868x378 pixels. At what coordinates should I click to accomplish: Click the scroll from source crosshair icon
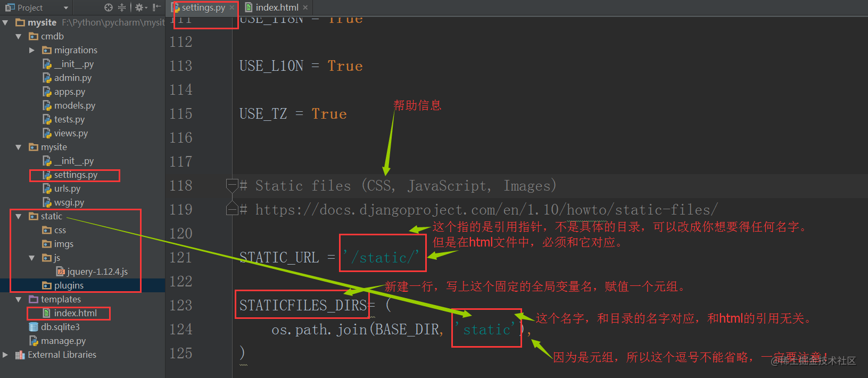(x=109, y=7)
